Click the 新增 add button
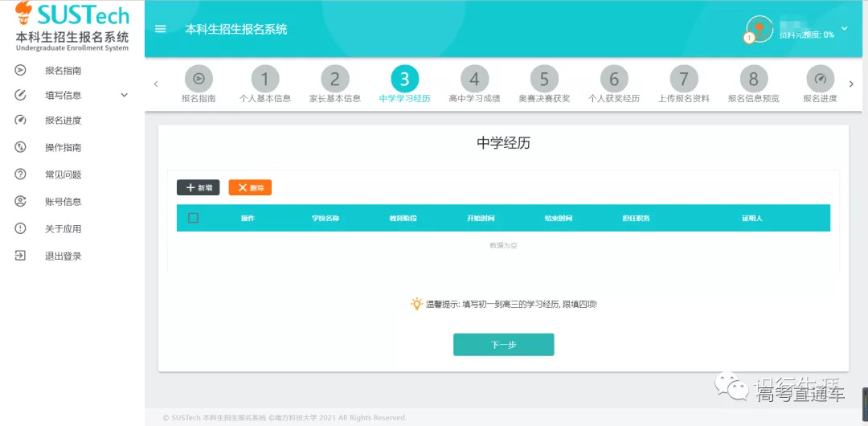The image size is (868, 426). [199, 188]
